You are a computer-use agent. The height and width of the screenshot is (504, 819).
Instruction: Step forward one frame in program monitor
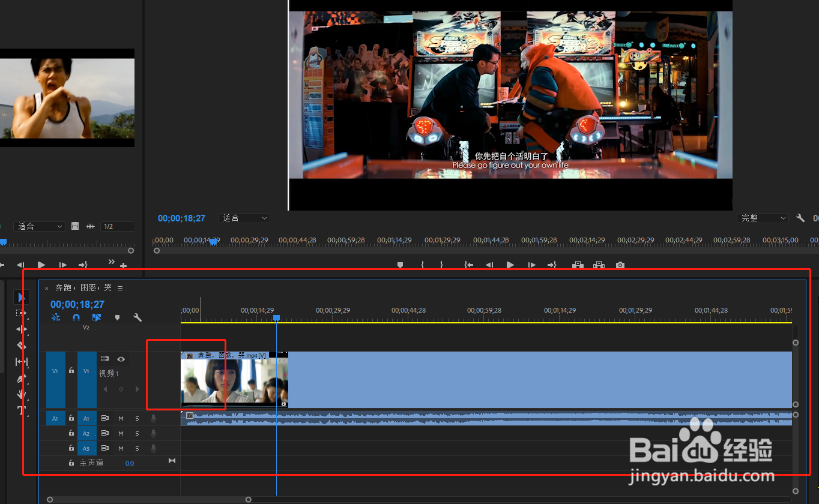pos(531,265)
